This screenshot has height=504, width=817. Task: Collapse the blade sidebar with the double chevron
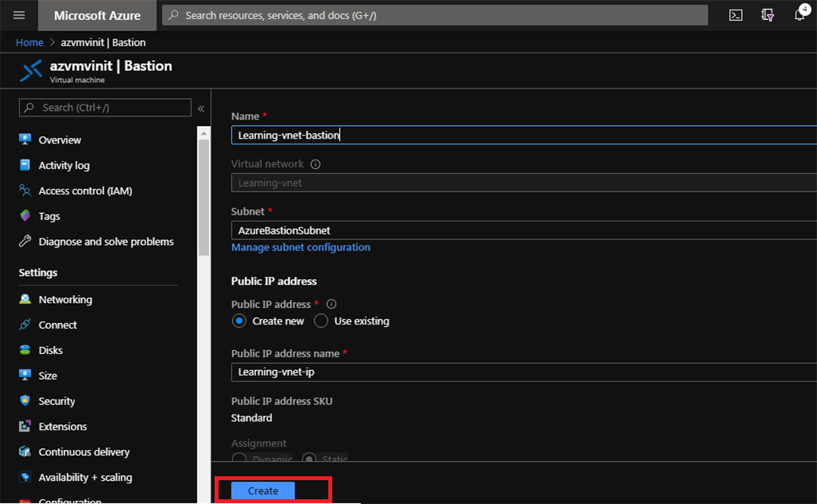point(201,108)
